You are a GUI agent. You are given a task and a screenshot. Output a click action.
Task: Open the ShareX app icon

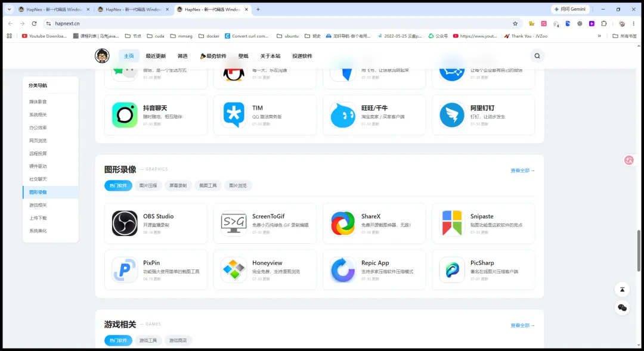tap(343, 223)
